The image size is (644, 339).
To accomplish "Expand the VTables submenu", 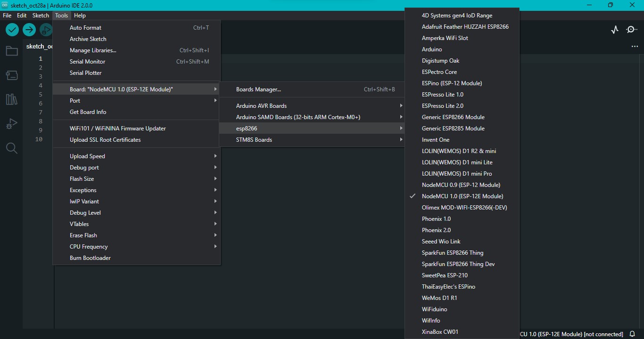I will coord(137,224).
